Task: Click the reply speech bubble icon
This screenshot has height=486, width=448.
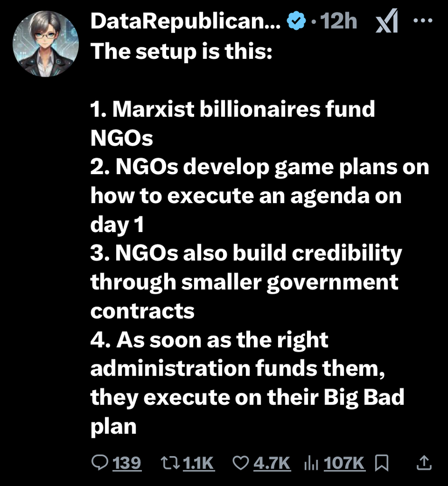Action: pos(99,463)
